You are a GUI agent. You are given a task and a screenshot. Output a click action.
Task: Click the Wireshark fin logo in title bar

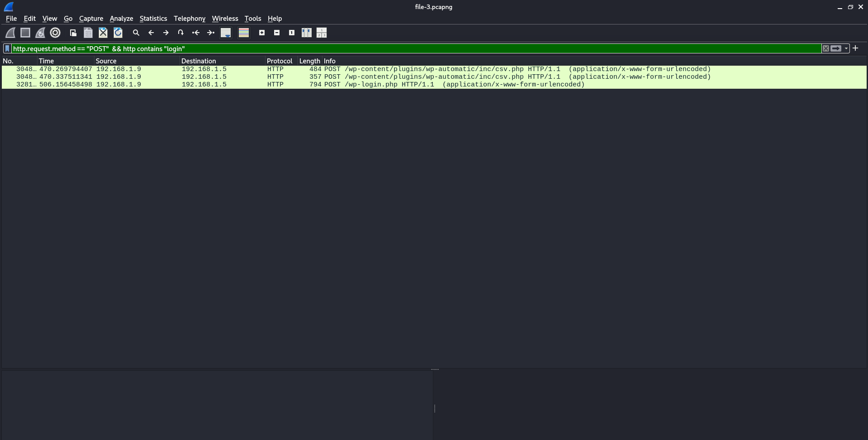click(9, 7)
